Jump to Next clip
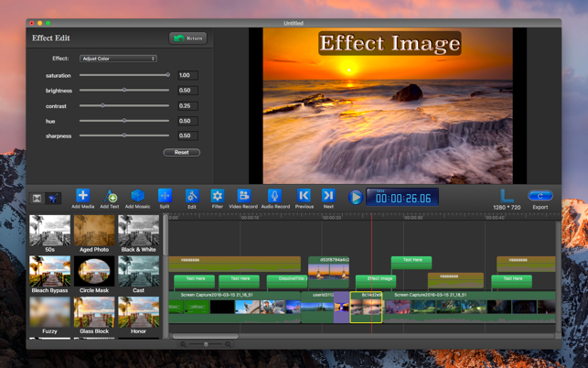The width and height of the screenshot is (588, 368). [x=328, y=196]
